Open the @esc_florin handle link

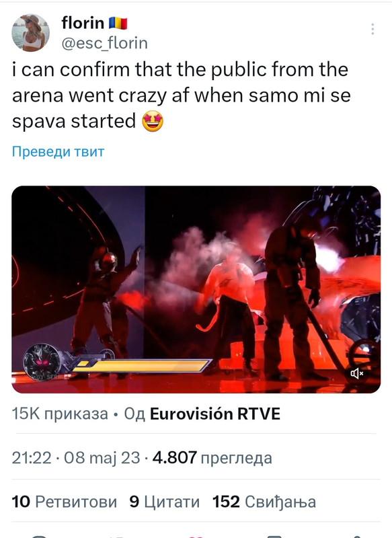[x=105, y=43]
